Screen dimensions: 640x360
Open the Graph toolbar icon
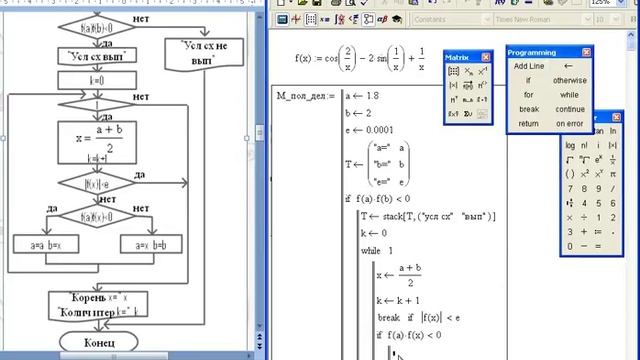pyautogui.click(x=296, y=19)
